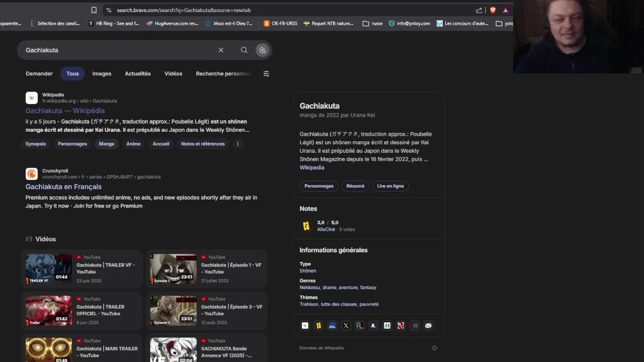Open the Wikipedia link in knowledge panel description
644x362 pixels.
tap(312, 167)
